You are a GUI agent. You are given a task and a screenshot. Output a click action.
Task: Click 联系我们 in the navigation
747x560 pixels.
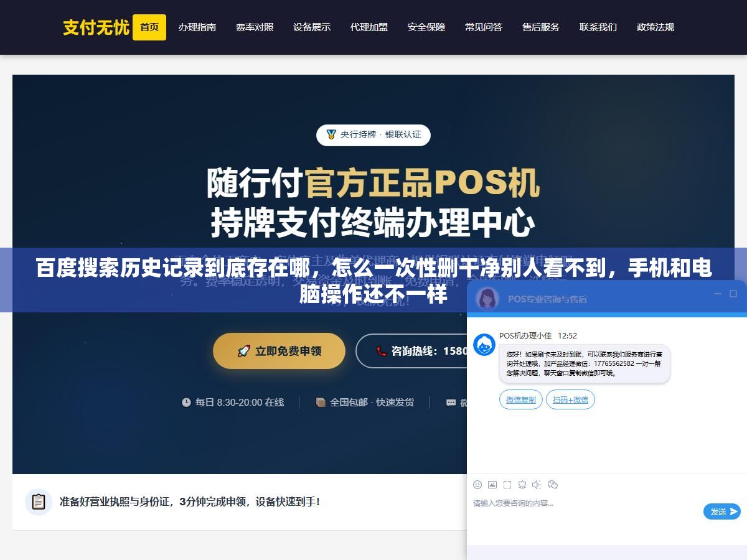click(598, 27)
